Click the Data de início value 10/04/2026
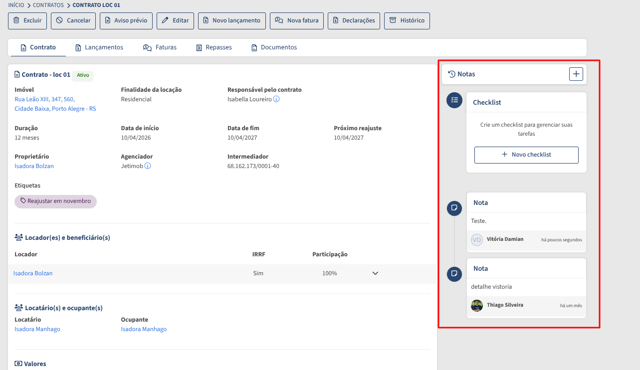The image size is (640, 370). 136,137
